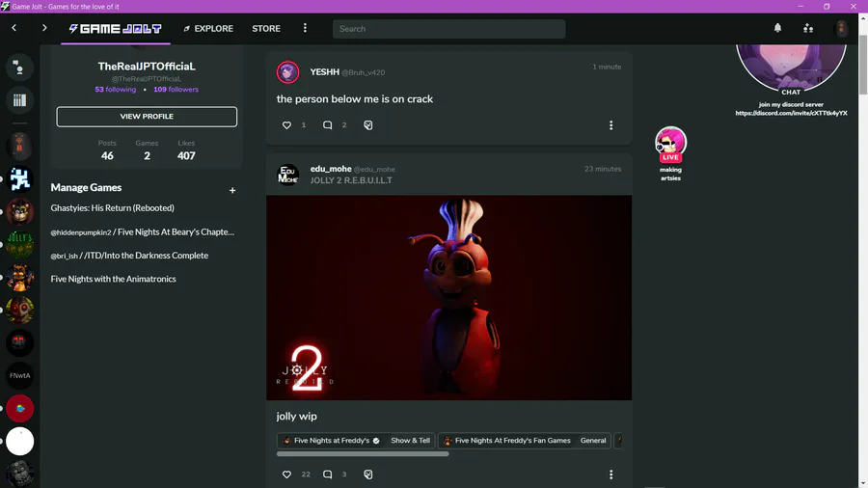Go forward with the right arrow
Viewport: 868px width, 488px height.
44,28
